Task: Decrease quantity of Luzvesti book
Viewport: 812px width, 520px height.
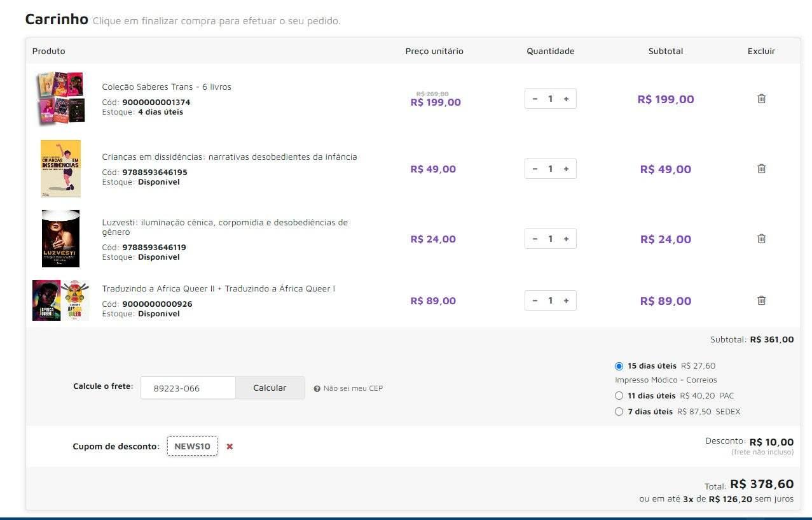Action: coord(535,239)
